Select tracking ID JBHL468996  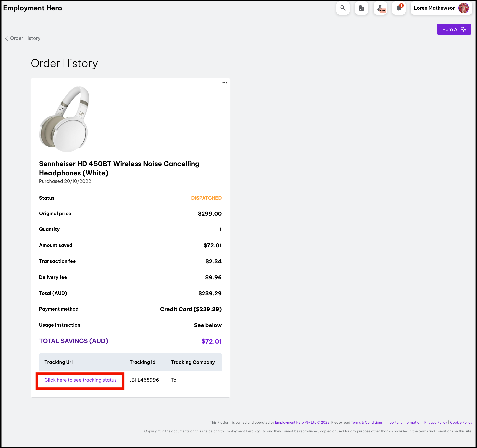144,380
